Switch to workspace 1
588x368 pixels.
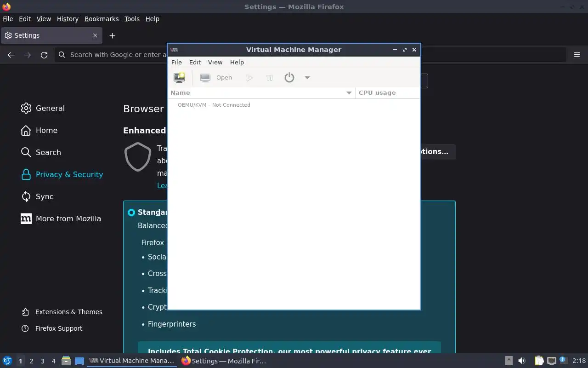[20, 361]
